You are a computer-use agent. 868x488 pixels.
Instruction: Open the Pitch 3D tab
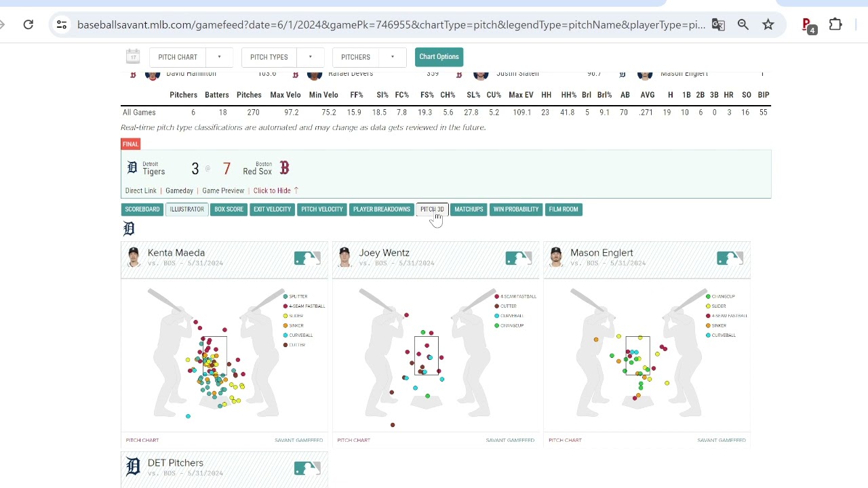tap(432, 209)
